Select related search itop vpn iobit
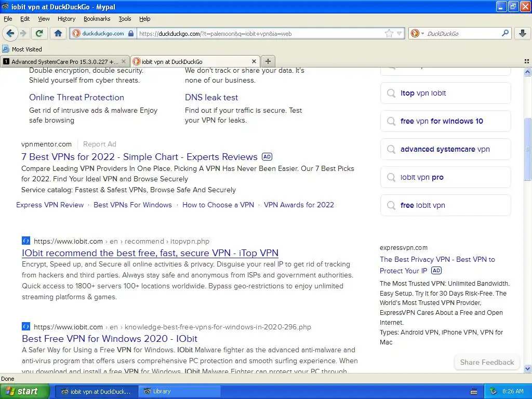532x399 pixels. [x=445, y=93]
